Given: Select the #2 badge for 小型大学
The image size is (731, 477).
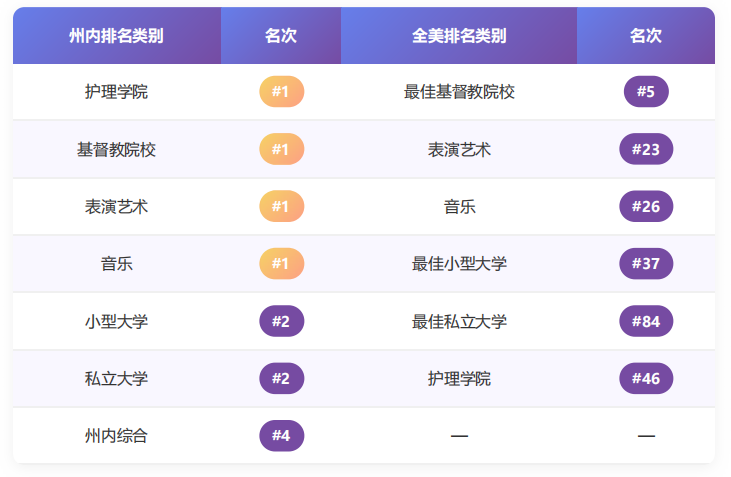Looking at the screenshot, I should click(x=282, y=321).
